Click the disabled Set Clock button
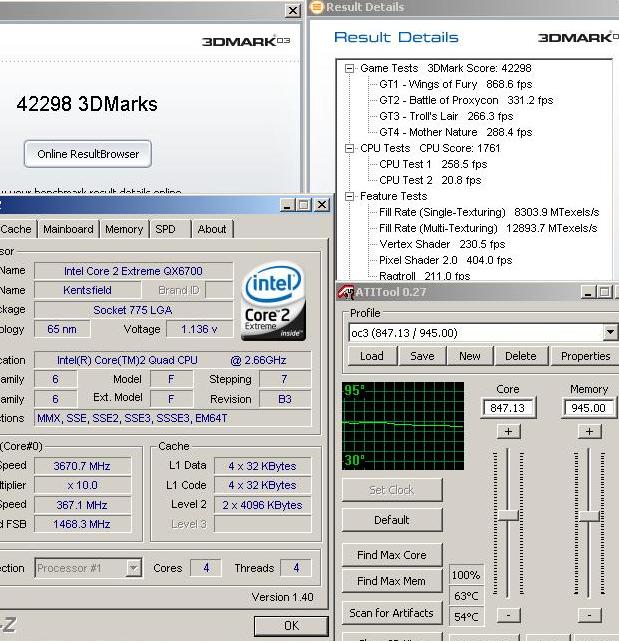This screenshot has height=641, width=619. 392,490
